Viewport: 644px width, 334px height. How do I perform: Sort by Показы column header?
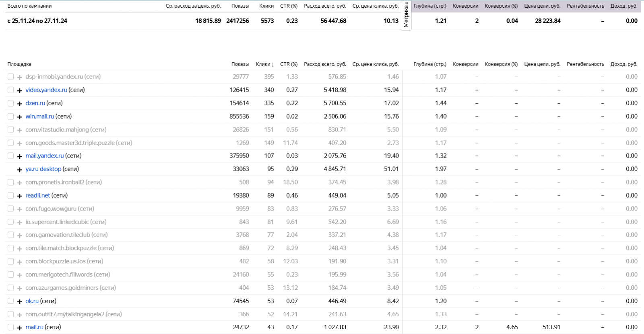tap(240, 64)
